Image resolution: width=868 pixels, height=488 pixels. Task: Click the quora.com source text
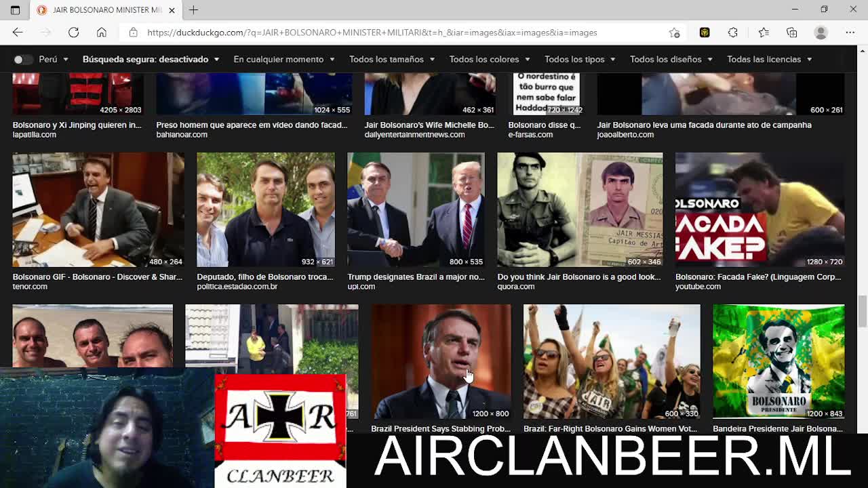pyautogui.click(x=516, y=286)
